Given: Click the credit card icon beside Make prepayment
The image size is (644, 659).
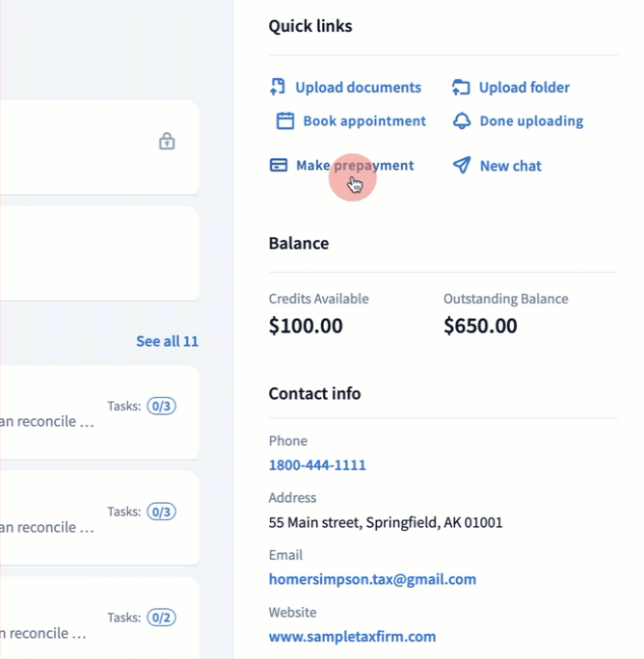Looking at the screenshot, I should 279,166.
